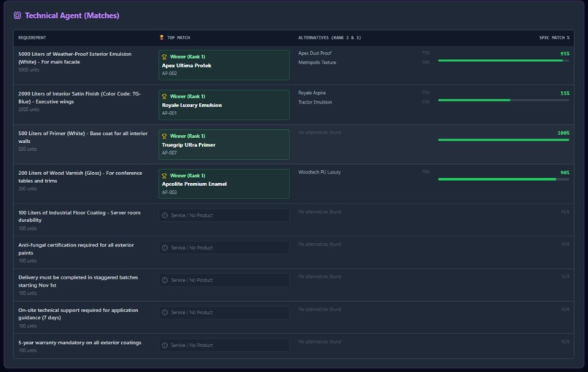Click trophy icon on Truegrip Ultra Primer card
The width and height of the screenshot is (588, 372).
(x=164, y=136)
